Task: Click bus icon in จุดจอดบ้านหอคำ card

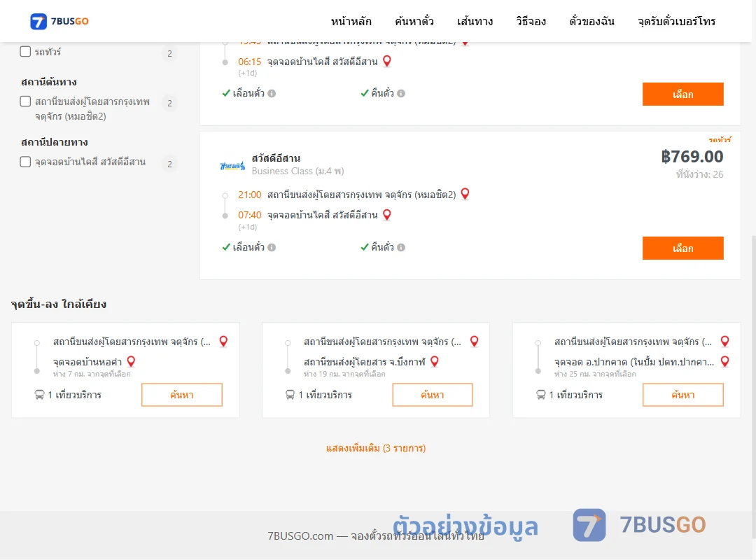Action: click(39, 395)
